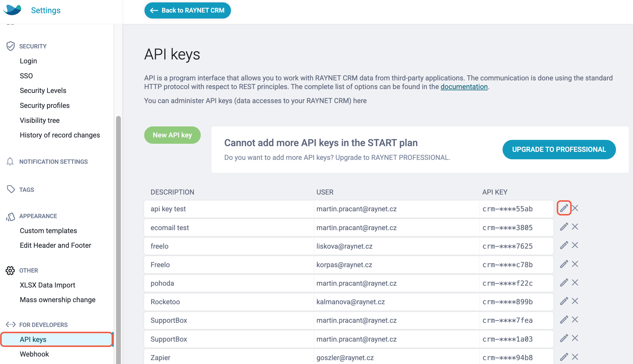Image resolution: width=633 pixels, height=364 pixels.
Task: Click the sidebar vertical scrollbar
Action: 118,240
